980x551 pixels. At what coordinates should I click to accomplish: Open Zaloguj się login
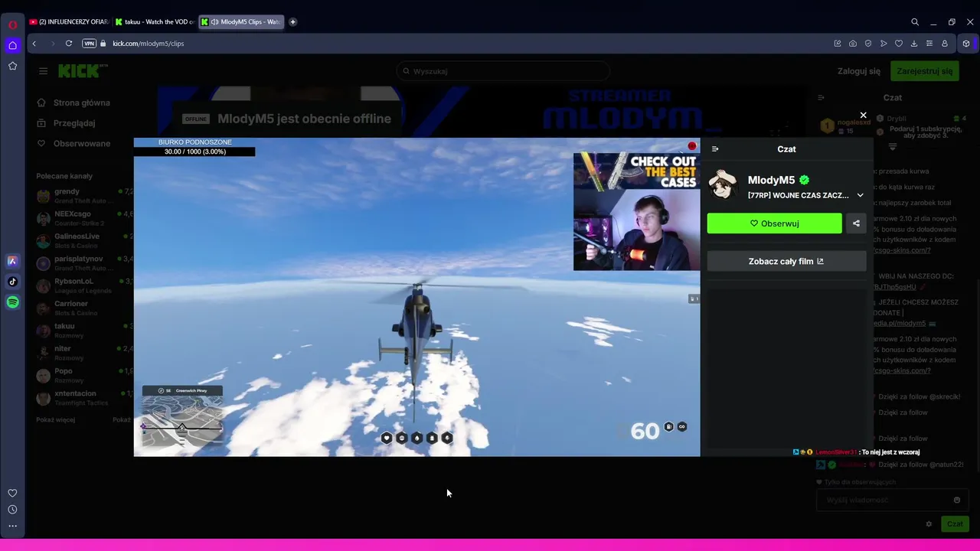click(x=859, y=71)
